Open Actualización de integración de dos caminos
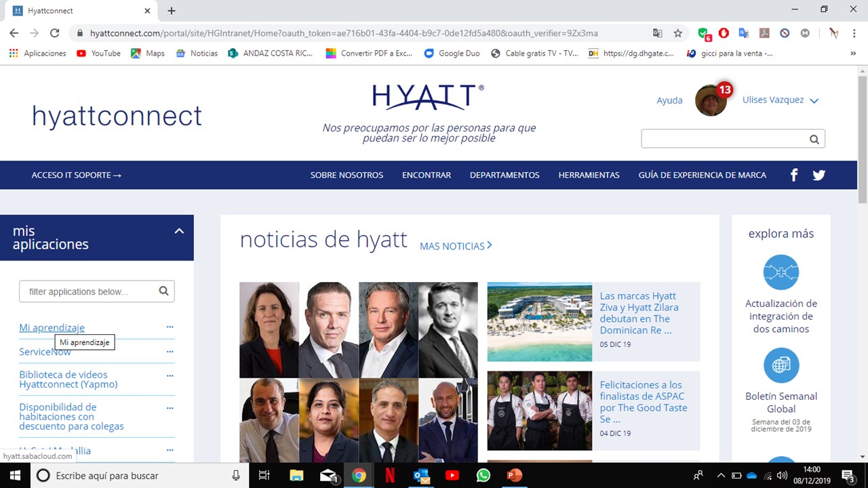 pyautogui.click(x=781, y=272)
